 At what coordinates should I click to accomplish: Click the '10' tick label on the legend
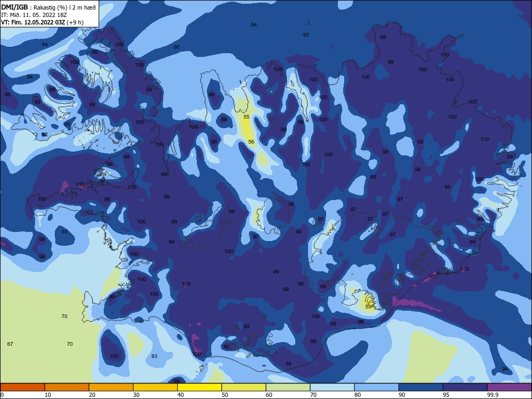tap(48, 395)
